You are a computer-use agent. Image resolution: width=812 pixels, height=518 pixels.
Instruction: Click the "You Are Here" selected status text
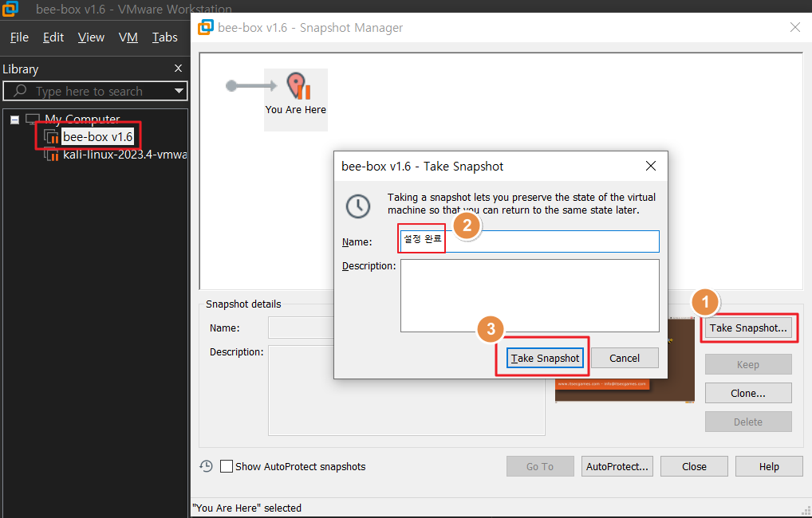(x=247, y=508)
